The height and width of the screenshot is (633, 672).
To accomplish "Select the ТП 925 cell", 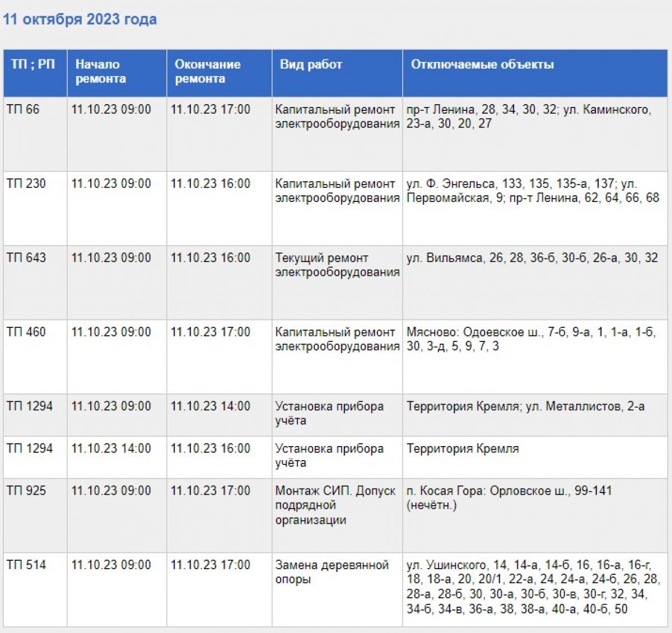I will click(35, 515).
